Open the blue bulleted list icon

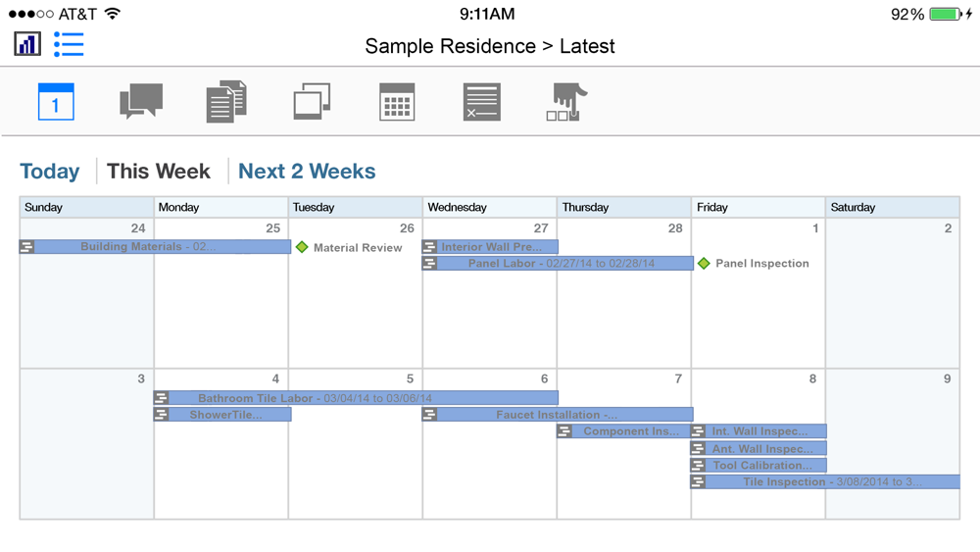point(69,44)
